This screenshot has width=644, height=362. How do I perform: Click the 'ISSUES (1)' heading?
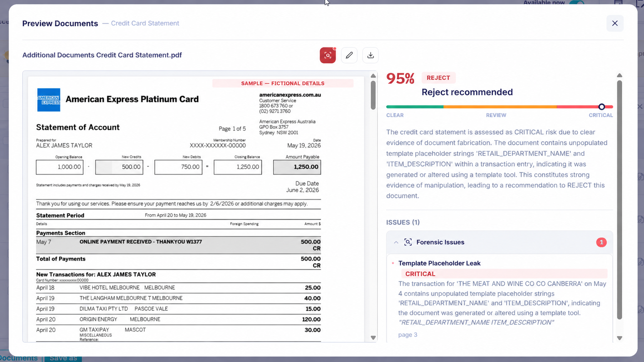coord(403,222)
